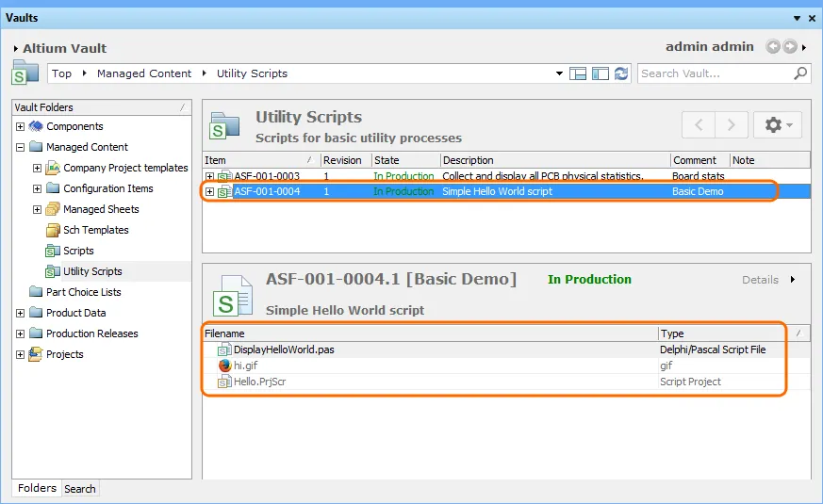Click the Components folder icon
Image resolution: width=823 pixels, height=504 pixels.
point(36,126)
